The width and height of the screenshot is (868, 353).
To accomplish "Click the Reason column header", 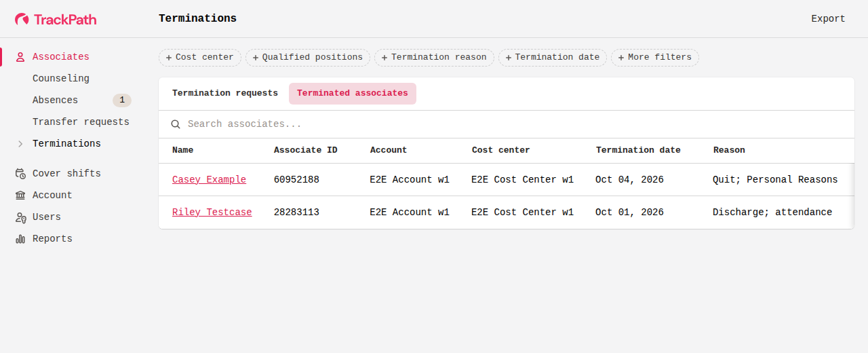I will 729,150.
